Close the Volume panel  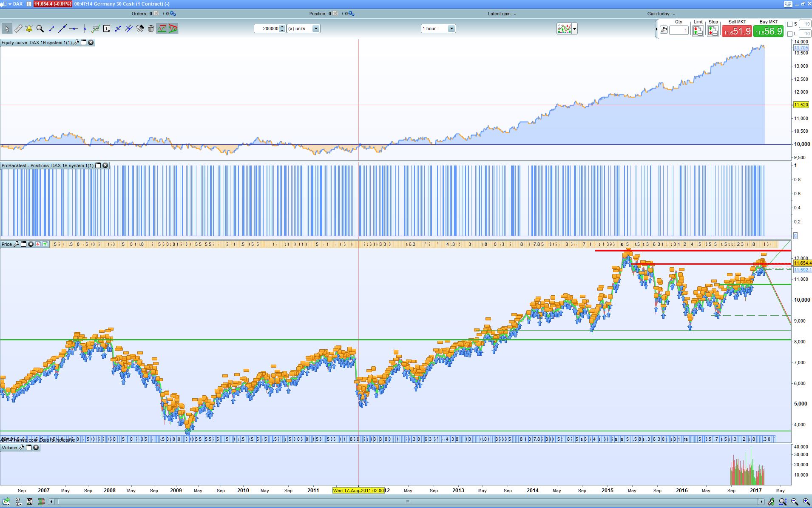(x=36, y=448)
